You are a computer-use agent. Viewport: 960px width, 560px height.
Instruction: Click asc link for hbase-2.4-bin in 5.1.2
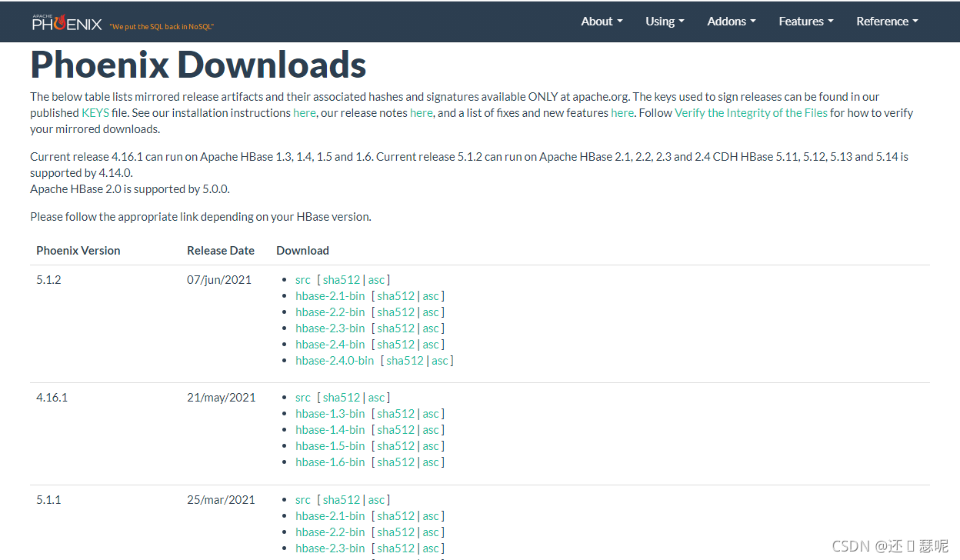[432, 344]
